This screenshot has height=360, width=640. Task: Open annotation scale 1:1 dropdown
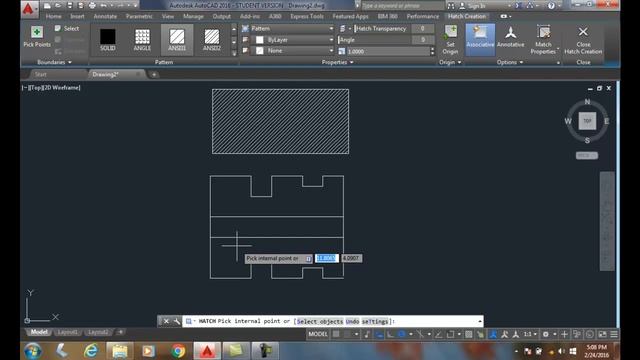tap(530, 334)
